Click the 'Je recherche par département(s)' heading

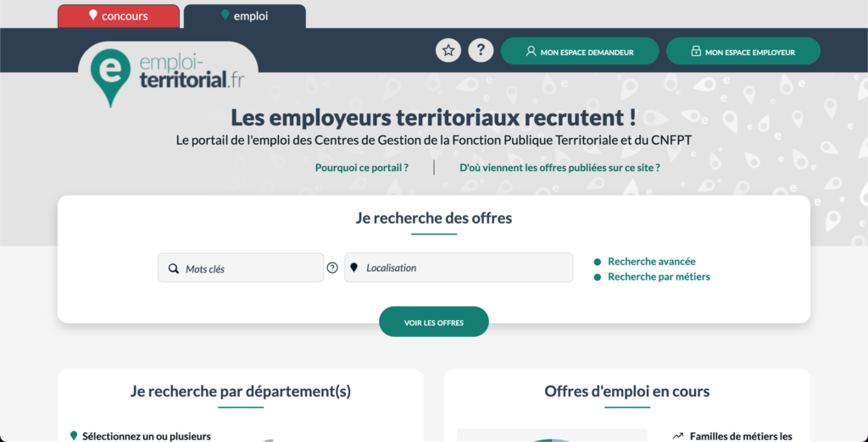pos(241,392)
